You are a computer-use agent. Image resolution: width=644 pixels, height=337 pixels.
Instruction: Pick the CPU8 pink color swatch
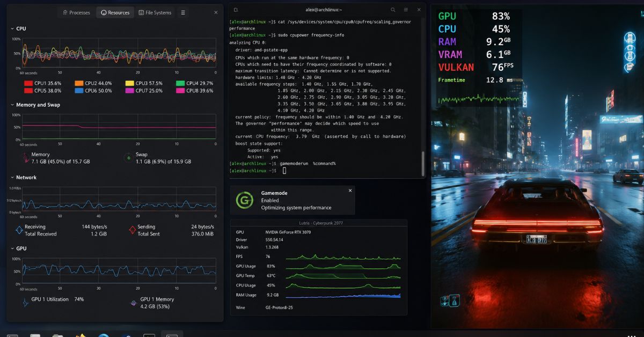tap(180, 91)
